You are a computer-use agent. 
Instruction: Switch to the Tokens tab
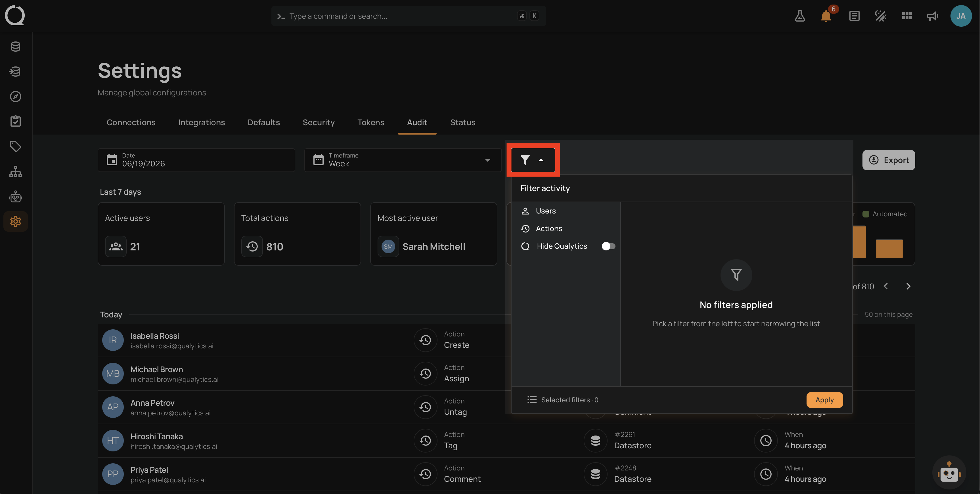[x=370, y=123]
